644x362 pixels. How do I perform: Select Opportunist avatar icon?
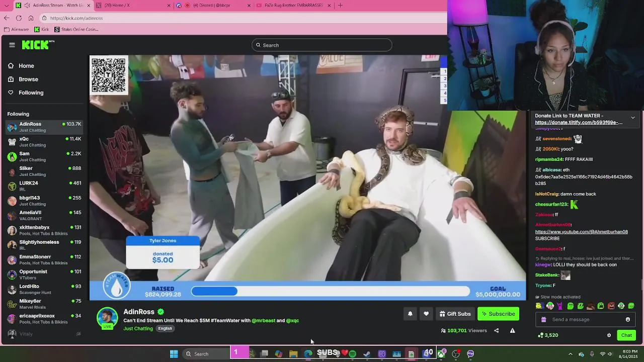click(12, 275)
